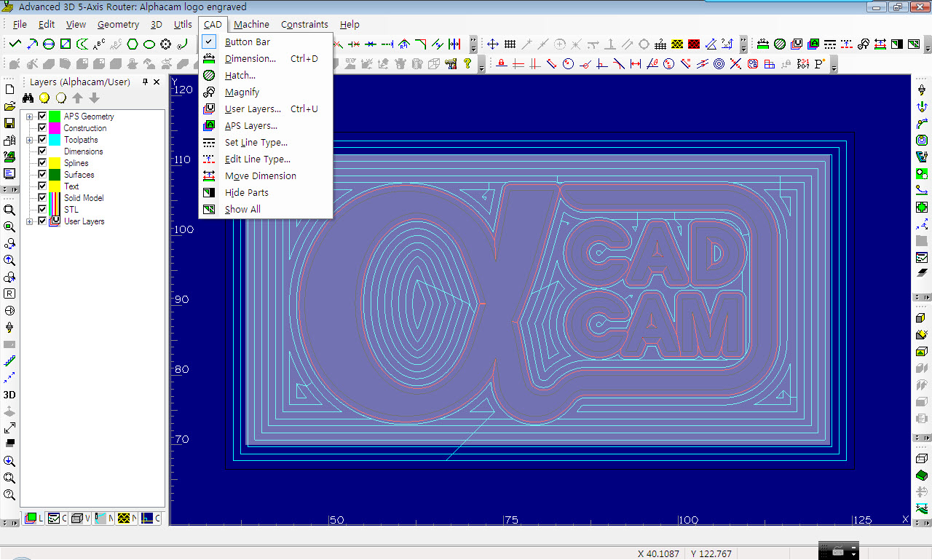The width and height of the screenshot is (932, 560).
Task: Click the Show All toolbar icon
Action: tap(914, 44)
